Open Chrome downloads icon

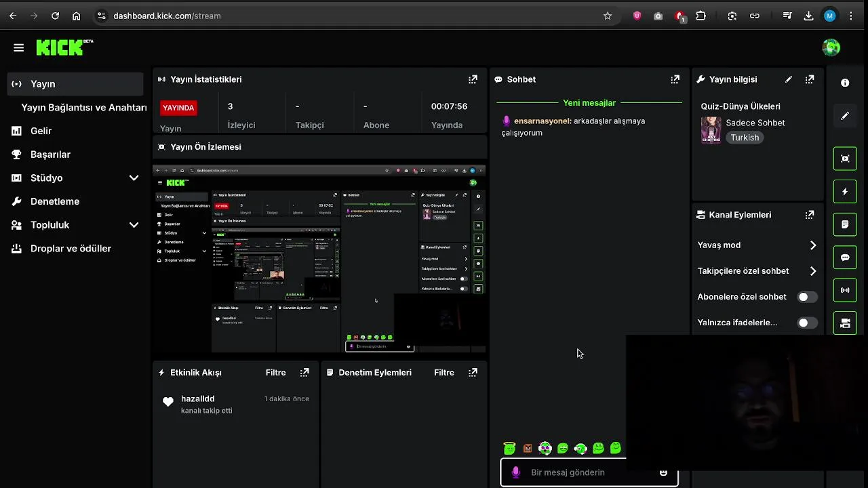[808, 16]
